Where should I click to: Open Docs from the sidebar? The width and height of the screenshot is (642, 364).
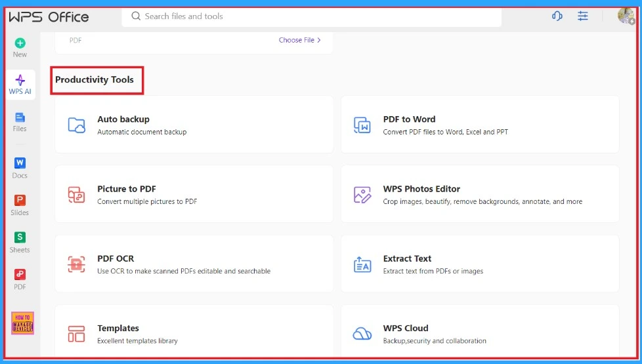coord(20,168)
